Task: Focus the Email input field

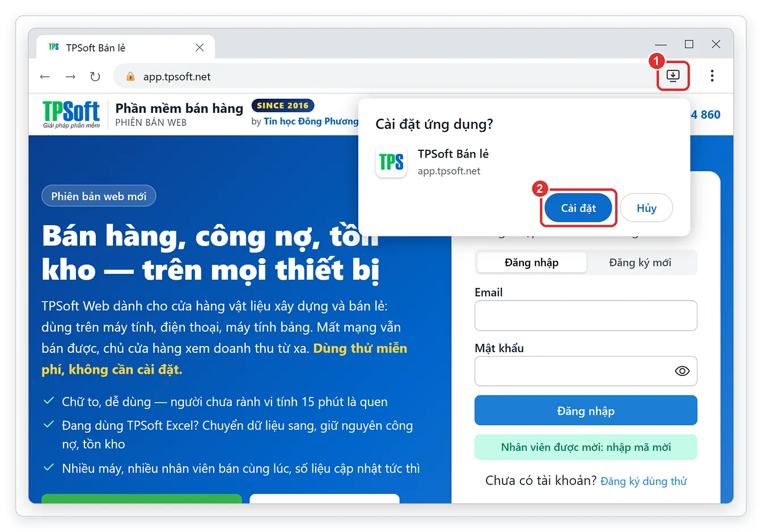Action: tap(586, 315)
